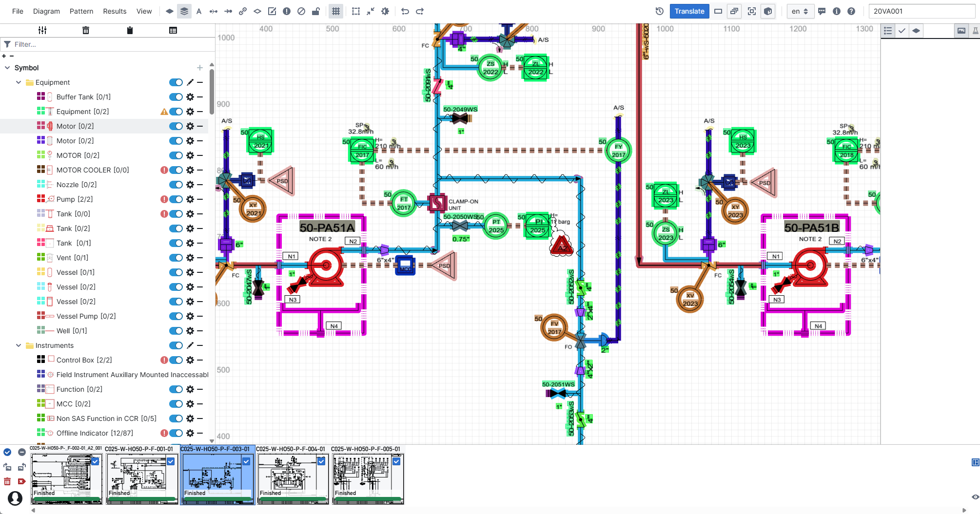Check the checkbox on thumbnail C025-W-HO50-P-F-004-01
This screenshot has height=514, width=980.
coord(321,461)
